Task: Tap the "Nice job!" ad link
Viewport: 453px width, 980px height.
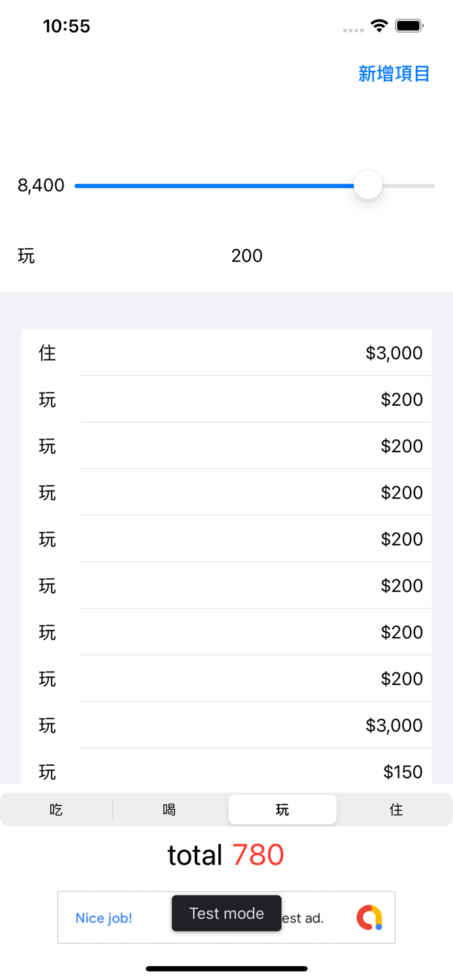Action: tap(104, 918)
